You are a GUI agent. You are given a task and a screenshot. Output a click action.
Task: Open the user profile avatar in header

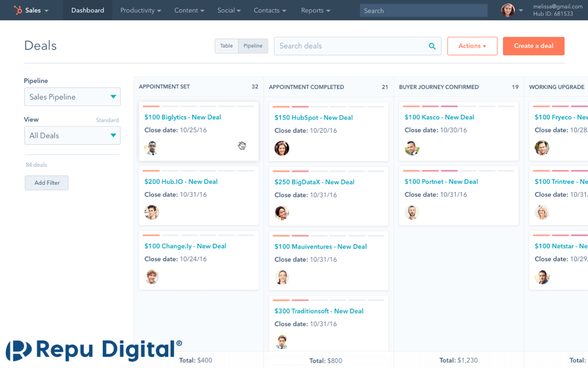[x=508, y=10]
